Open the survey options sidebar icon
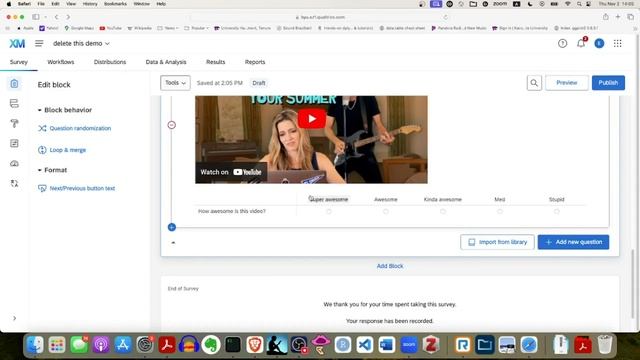Screen dimensions: 640x360 click(14, 143)
